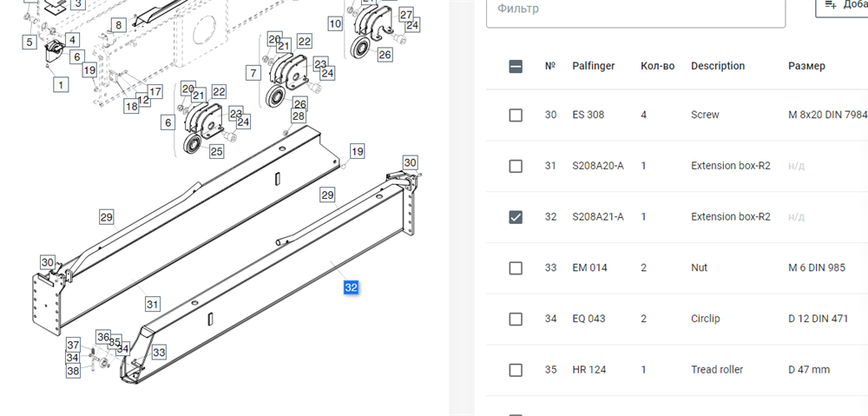
Task: Uncheck the box for row 32 S208A21-A
Action: [x=516, y=216]
